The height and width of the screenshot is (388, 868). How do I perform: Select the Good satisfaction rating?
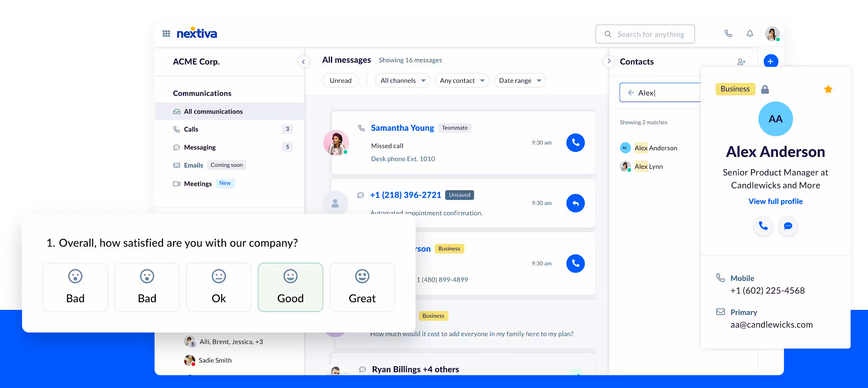[x=290, y=287]
